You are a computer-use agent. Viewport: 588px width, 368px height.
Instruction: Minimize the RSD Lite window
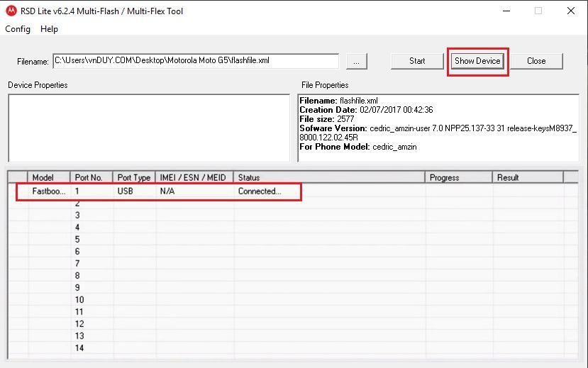pos(506,11)
